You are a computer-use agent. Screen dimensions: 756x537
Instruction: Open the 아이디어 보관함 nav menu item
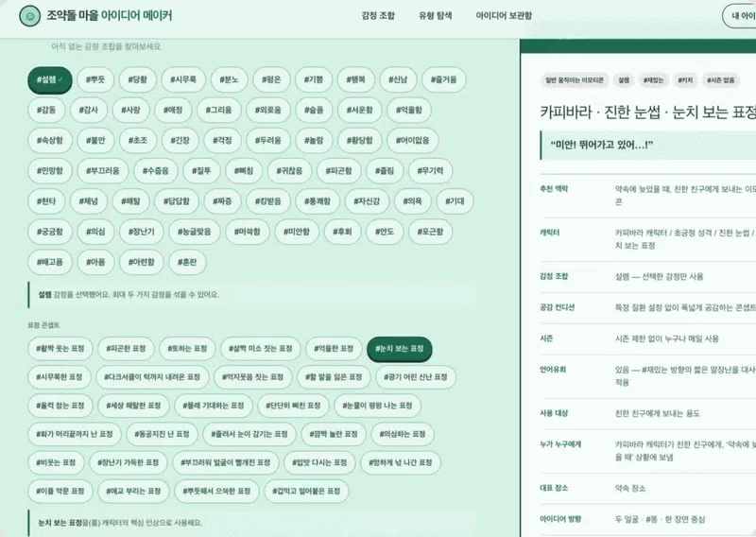pos(504,15)
